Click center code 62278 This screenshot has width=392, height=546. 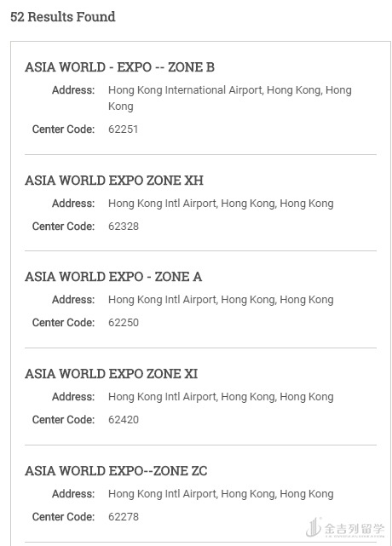click(x=124, y=517)
